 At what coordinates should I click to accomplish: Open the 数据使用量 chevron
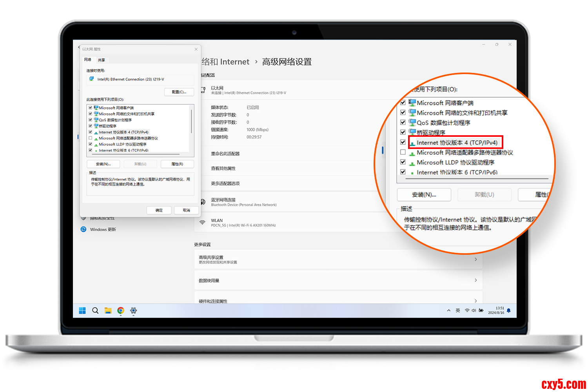tap(476, 280)
